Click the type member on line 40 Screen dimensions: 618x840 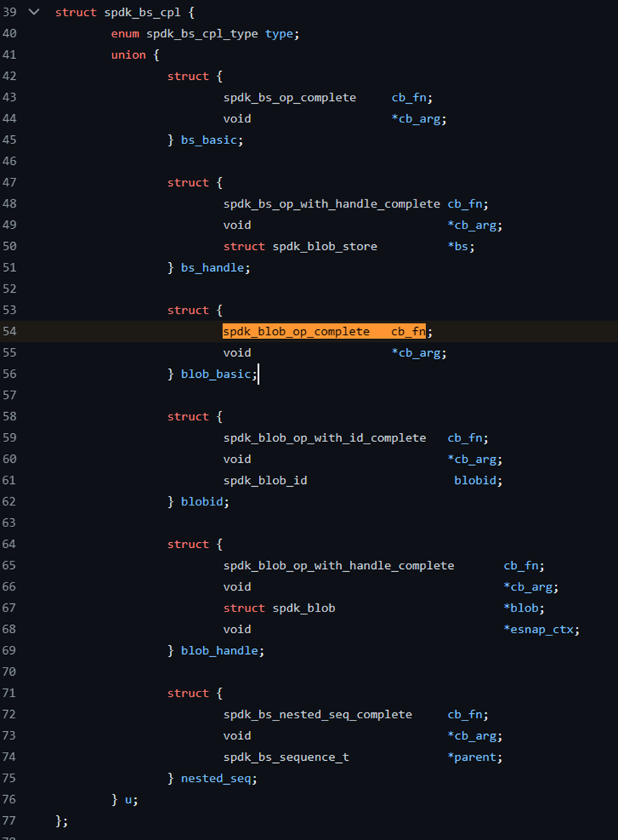[x=279, y=34]
